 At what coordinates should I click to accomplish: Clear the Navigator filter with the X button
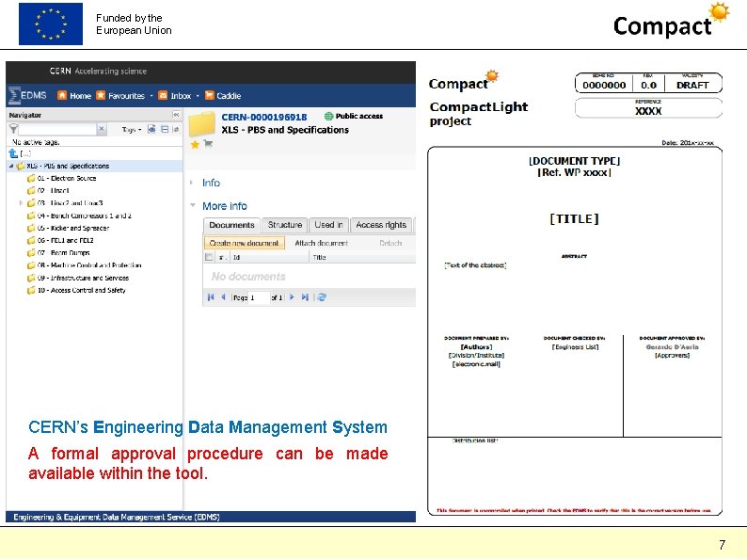click(x=102, y=129)
